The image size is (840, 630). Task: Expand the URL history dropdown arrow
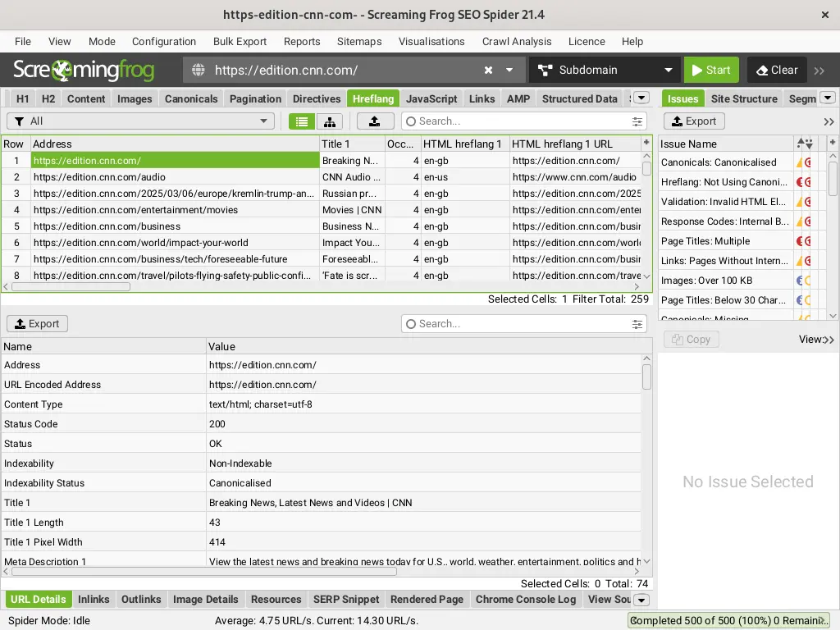pyautogui.click(x=509, y=71)
